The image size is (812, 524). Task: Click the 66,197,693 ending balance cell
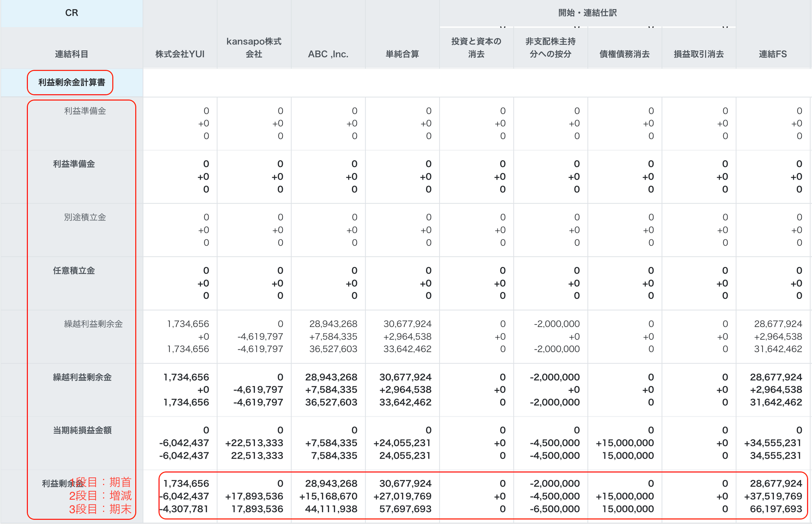[776, 509]
